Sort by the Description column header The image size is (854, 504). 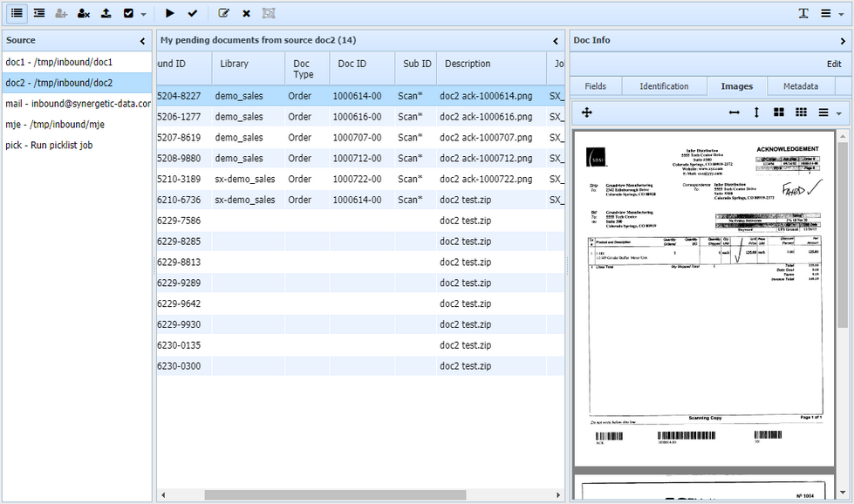(x=468, y=64)
